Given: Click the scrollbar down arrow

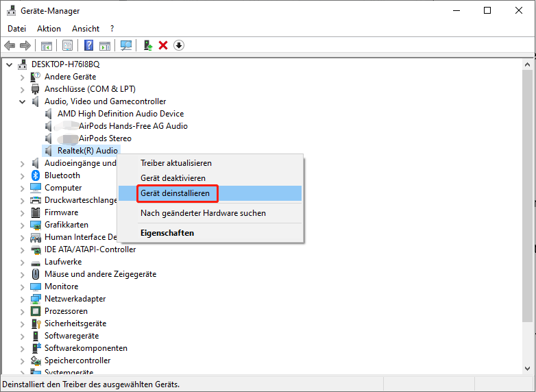Looking at the screenshot, I should [x=527, y=369].
